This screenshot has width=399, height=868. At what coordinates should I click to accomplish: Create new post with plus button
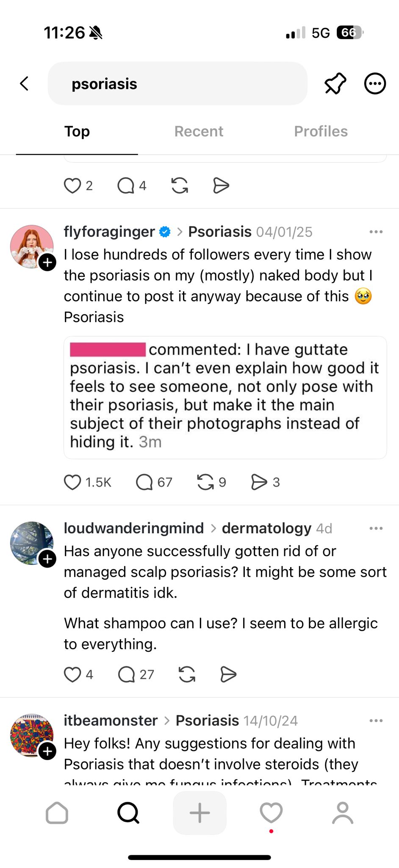(x=199, y=813)
